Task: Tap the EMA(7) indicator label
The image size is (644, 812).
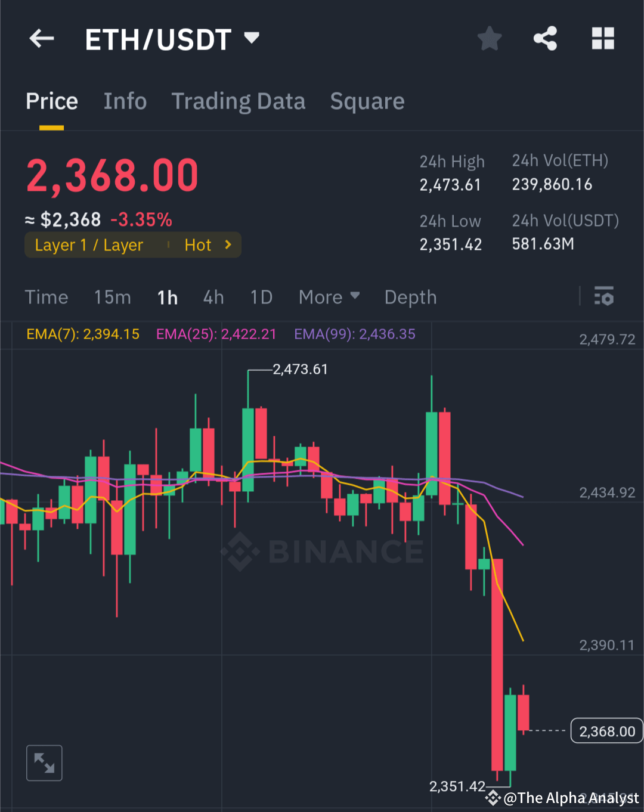Action: [x=82, y=334]
